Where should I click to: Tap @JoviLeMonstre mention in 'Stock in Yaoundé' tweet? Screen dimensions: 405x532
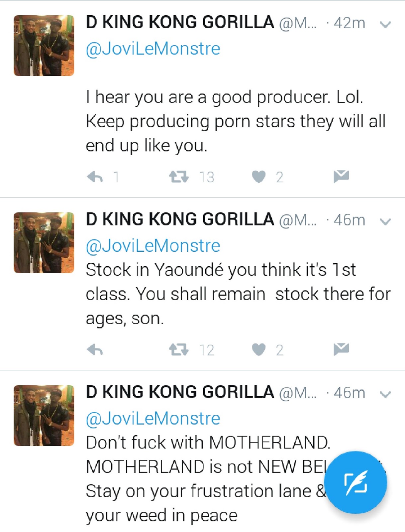click(x=153, y=246)
